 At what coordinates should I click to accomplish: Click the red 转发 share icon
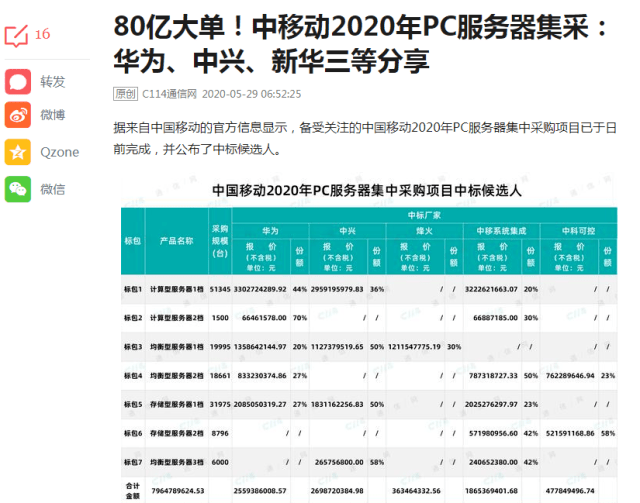click(x=18, y=82)
